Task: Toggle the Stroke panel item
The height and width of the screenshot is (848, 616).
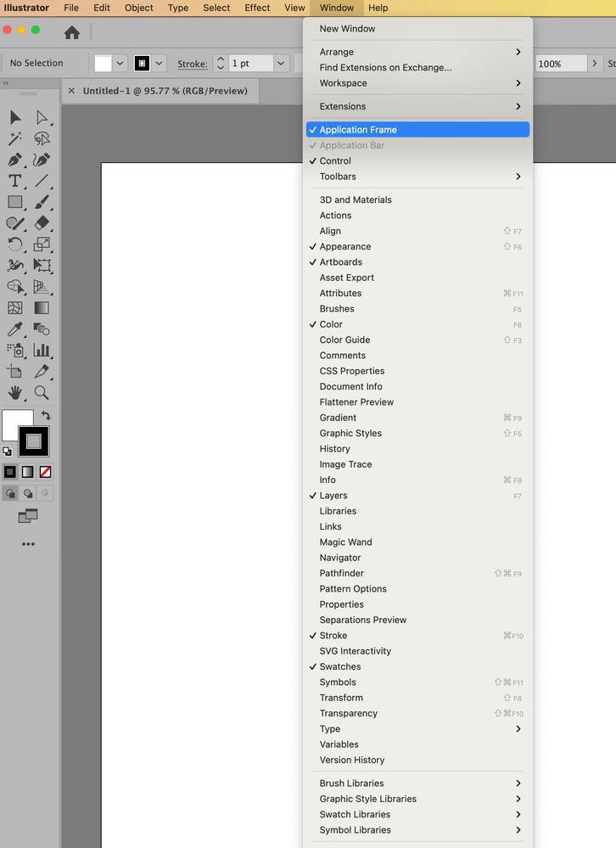Action: point(417,636)
